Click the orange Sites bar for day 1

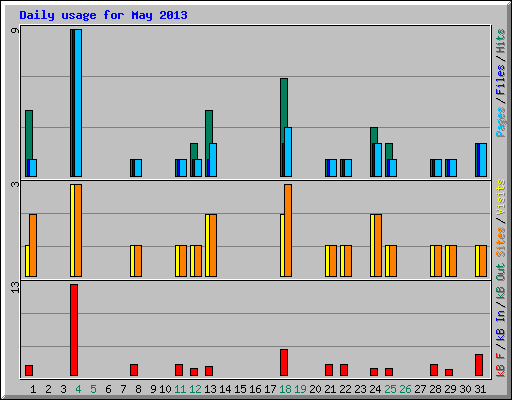33,245
